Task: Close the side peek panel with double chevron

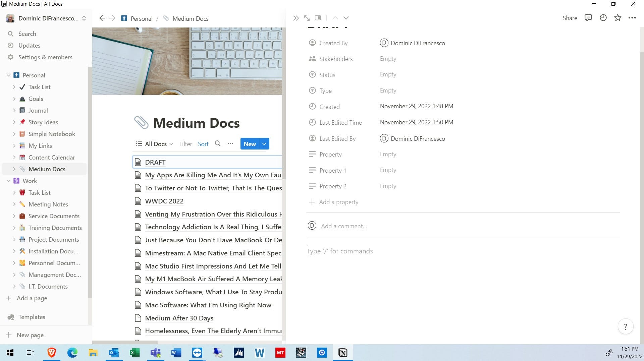Action: pyautogui.click(x=296, y=18)
